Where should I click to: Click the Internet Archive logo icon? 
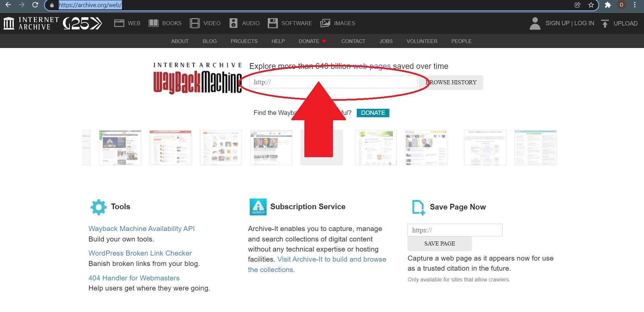[x=9, y=23]
